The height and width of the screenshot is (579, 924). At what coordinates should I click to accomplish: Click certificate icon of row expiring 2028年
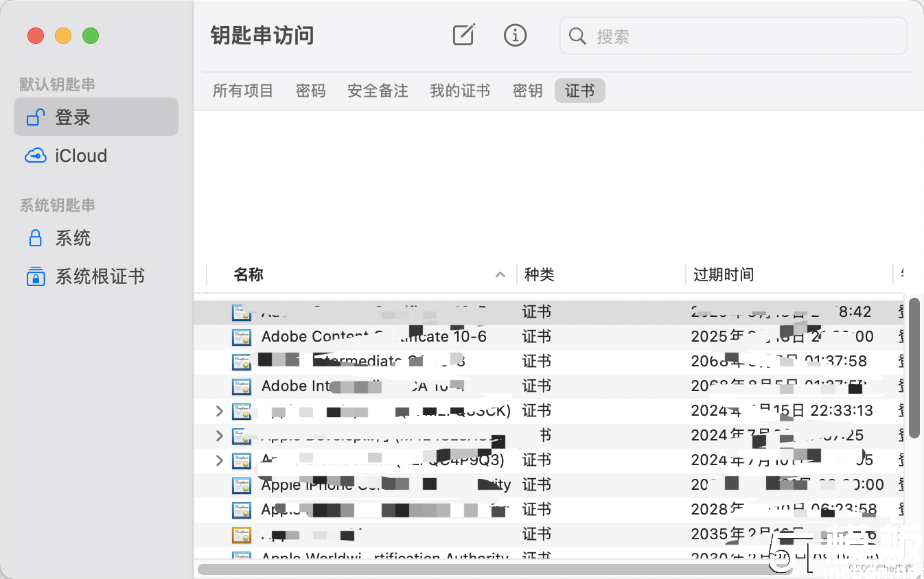(242, 510)
